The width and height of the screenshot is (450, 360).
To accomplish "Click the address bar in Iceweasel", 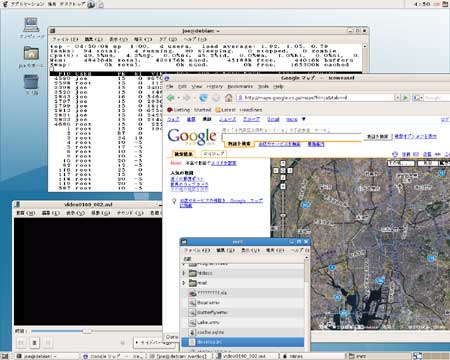I will click(x=315, y=98).
